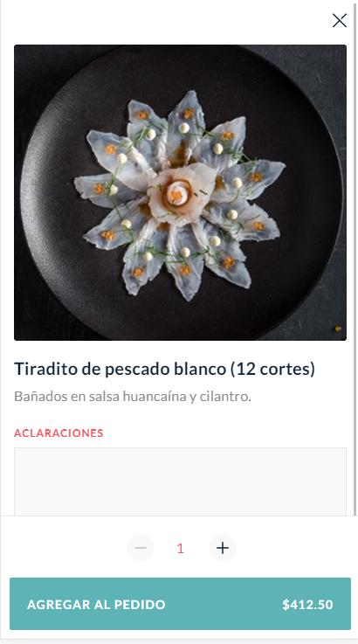
Task: Click the (12 cortes) part of the title
Action: [x=272, y=369]
